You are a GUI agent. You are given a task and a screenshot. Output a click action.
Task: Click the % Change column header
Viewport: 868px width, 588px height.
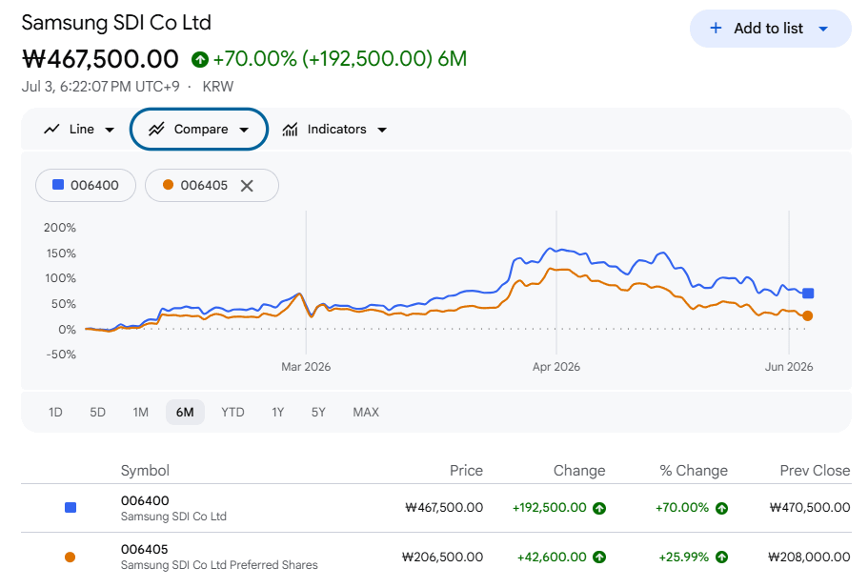[x=694, y=471]
